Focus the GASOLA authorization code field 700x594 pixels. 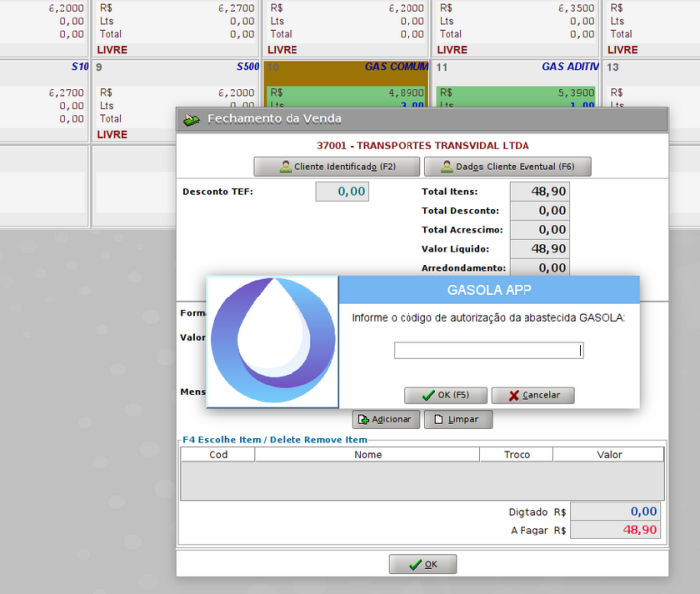point(488,350)
